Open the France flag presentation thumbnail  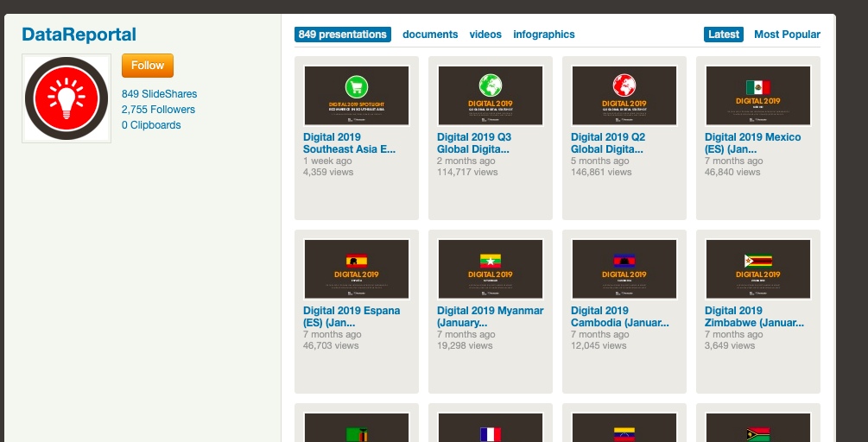[x=491, y=427]
